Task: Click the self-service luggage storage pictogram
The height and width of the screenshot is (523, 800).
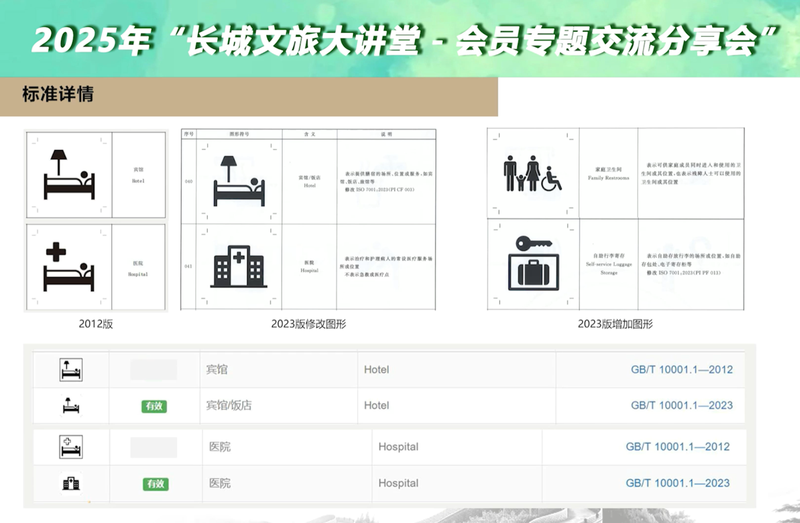Action: click(x=534, y=263)
